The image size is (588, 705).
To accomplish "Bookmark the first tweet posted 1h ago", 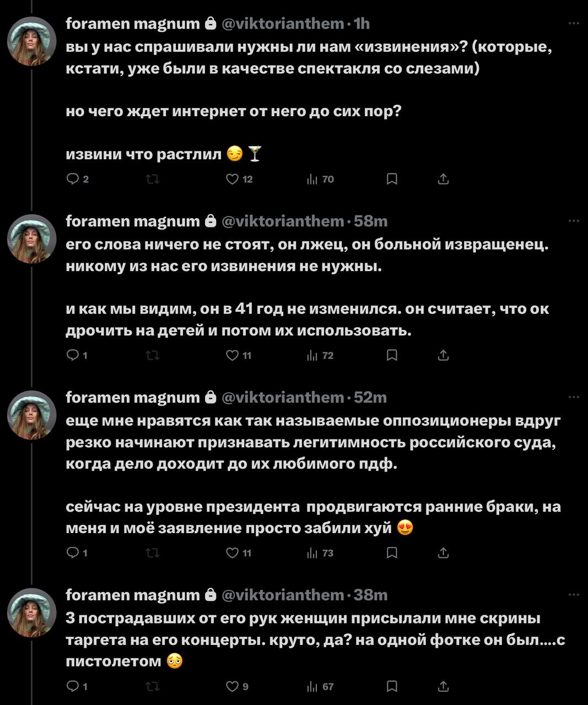I will [x=392, y=179].
